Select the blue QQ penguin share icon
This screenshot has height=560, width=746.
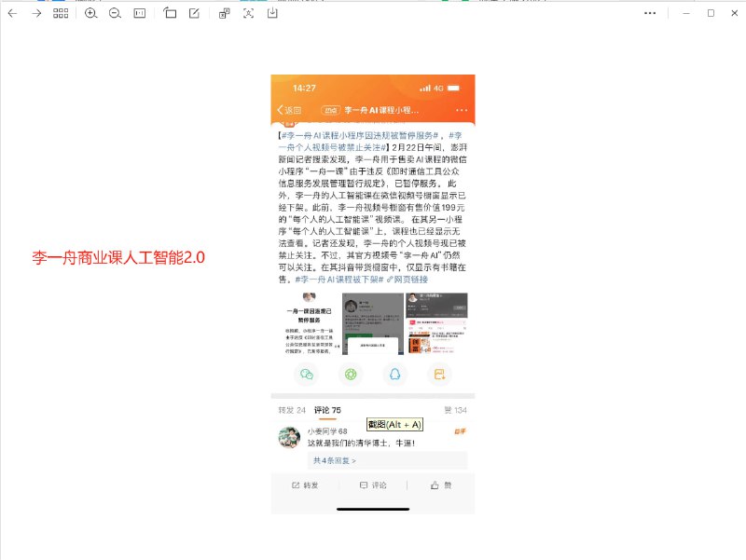pyautogui.click(x=394, y=374)
